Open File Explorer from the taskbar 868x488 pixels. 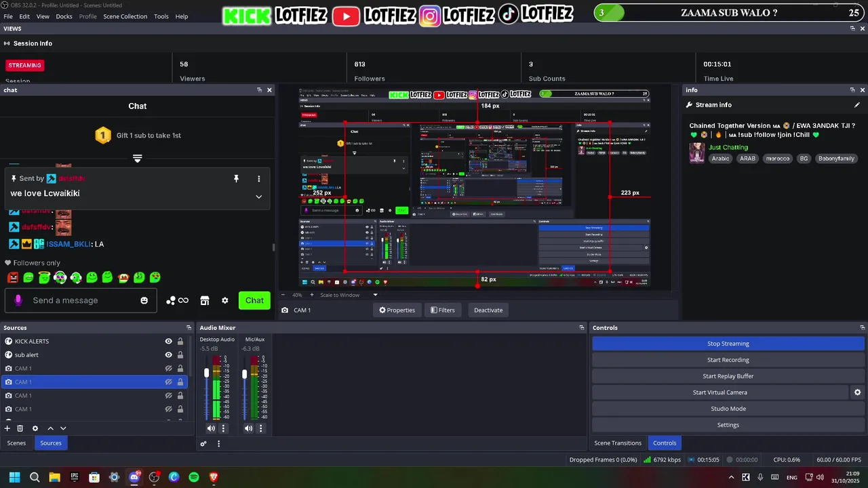click(54, 477)
